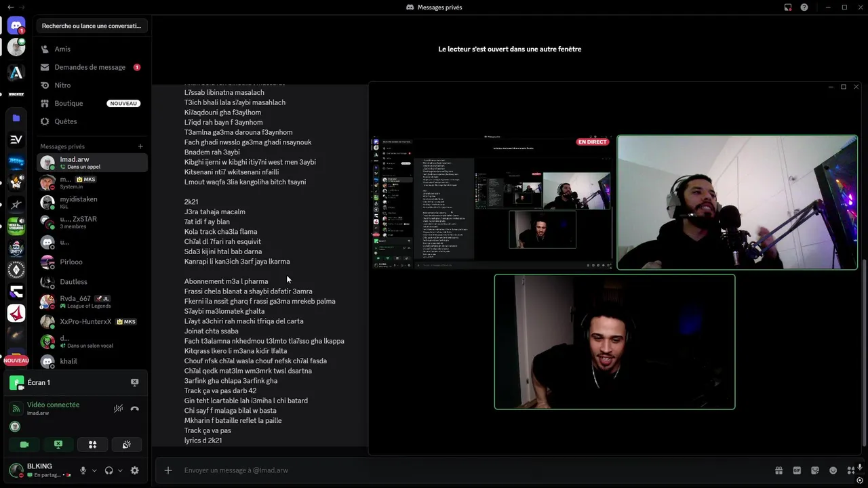Go back with the left arrow

click(x=10, y=7)
